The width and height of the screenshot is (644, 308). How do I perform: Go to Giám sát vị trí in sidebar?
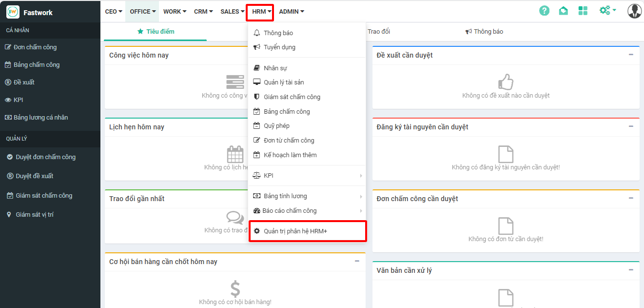click(x=34, y=215)
